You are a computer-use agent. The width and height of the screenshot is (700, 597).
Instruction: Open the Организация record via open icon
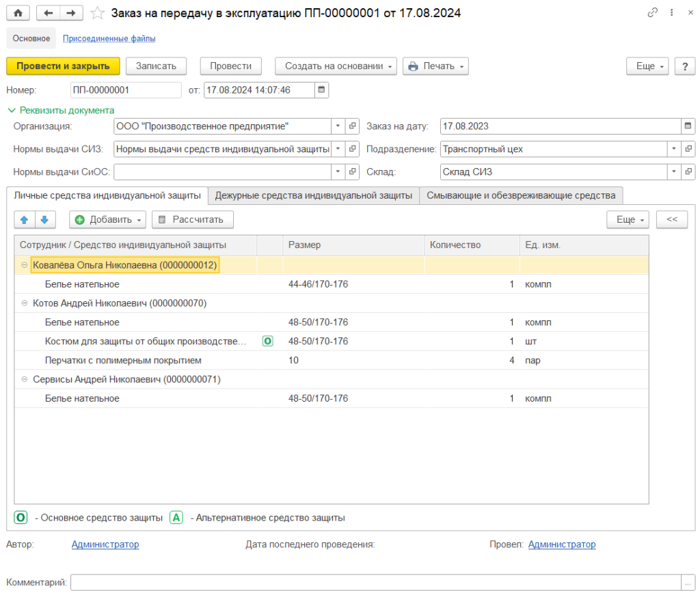[353, 126]
